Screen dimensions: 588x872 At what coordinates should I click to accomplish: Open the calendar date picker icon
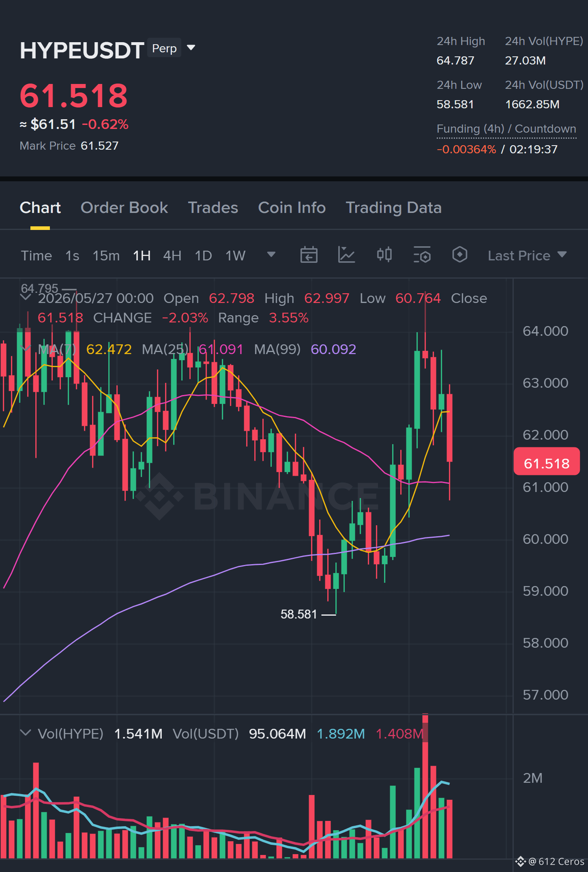coord(309,255)
